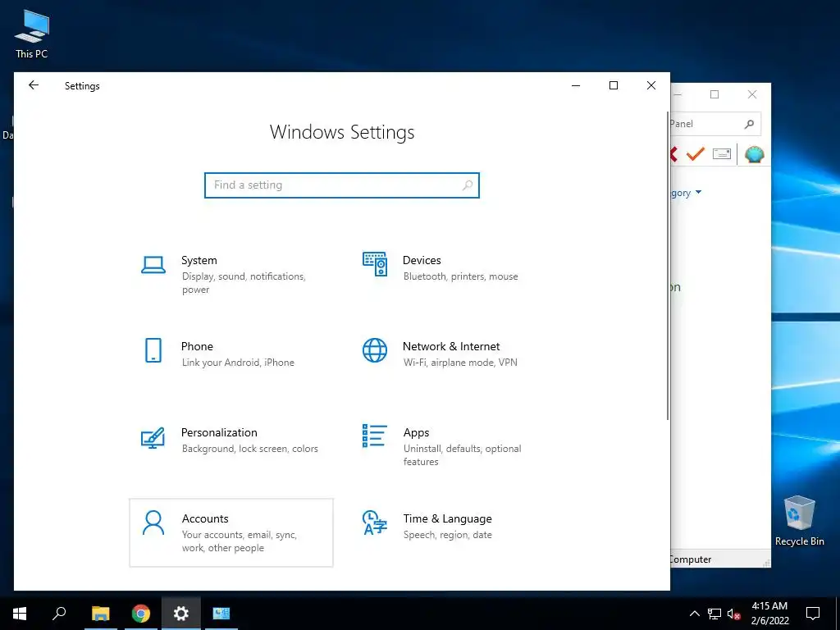
Task: Maximize the Settings window
Action: pos(614,85)
